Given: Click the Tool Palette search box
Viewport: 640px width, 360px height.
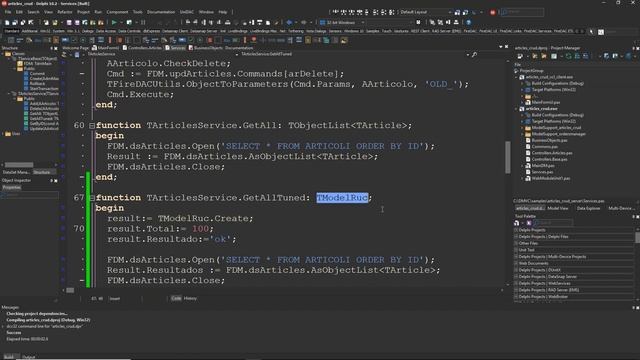Looking at the screenshot, I should (553, 223).
